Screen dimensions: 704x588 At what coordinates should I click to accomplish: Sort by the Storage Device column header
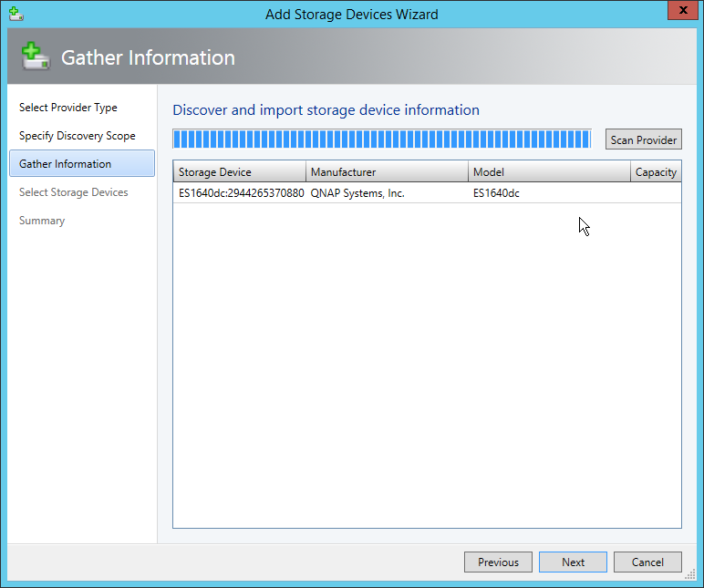click(x=239, y=172)
